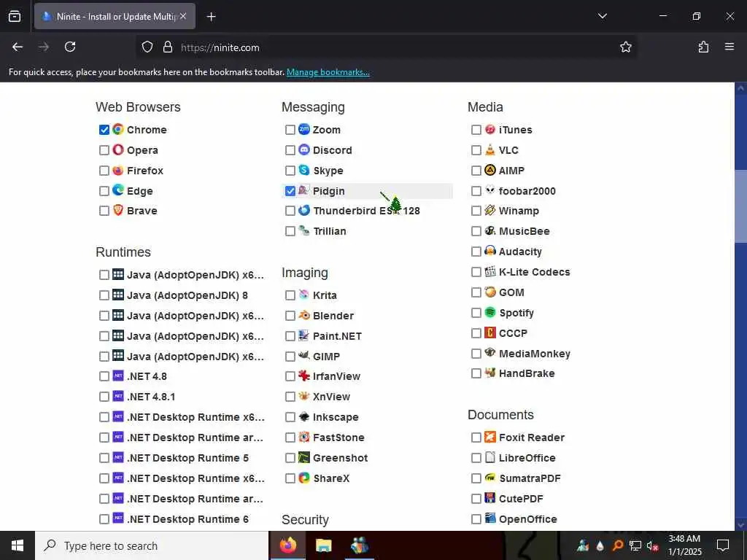Open the list all tabs dropdown arrow
This screenshot has width=747, height=560.
pyautogui.click(x=602, y=16)
